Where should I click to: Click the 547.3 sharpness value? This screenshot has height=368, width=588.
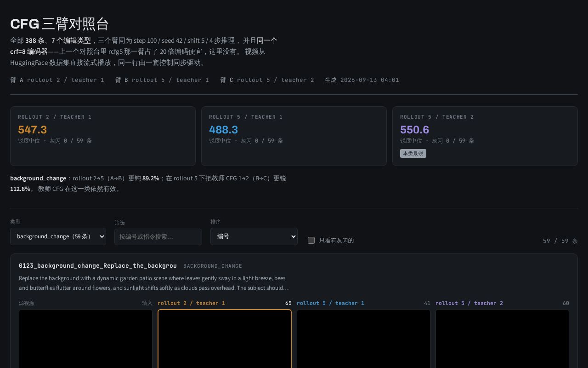pyautogui.click(x=32, y=130)
